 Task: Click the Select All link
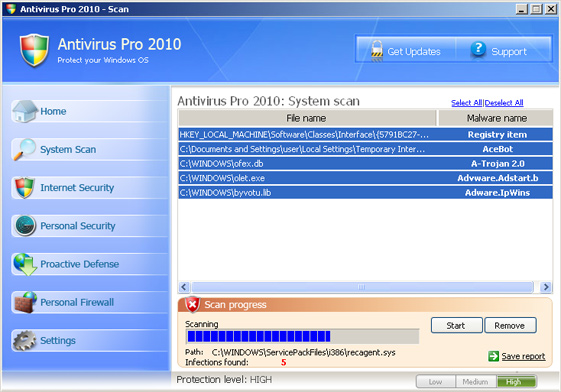467,103
